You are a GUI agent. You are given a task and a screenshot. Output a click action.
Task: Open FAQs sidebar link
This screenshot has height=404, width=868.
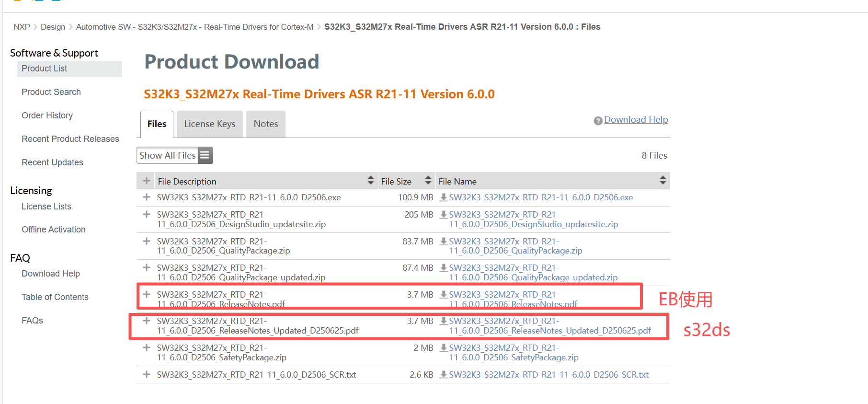[x=32, y=321]
